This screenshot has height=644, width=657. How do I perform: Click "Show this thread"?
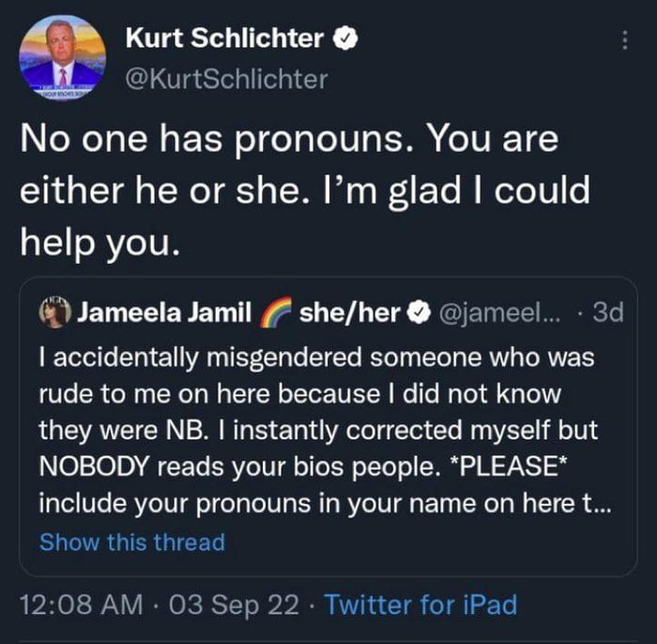132,542
